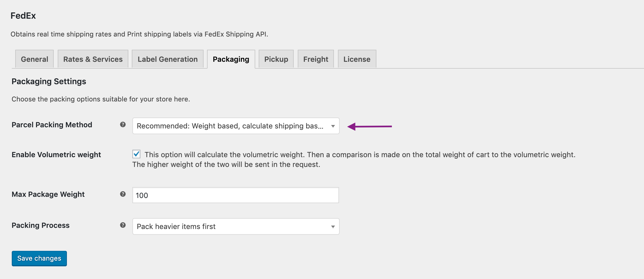
Task: Click the Max Package Weight label text
Action: click(48, 194)
